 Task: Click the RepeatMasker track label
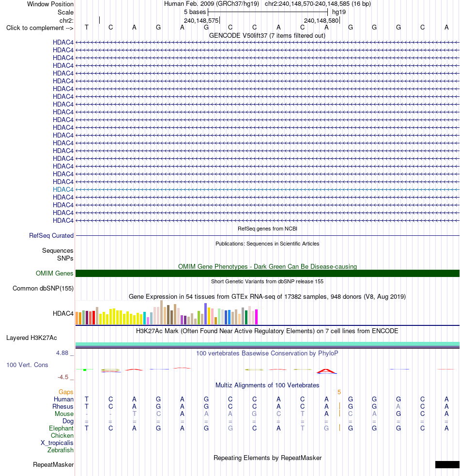pos(53,465)
